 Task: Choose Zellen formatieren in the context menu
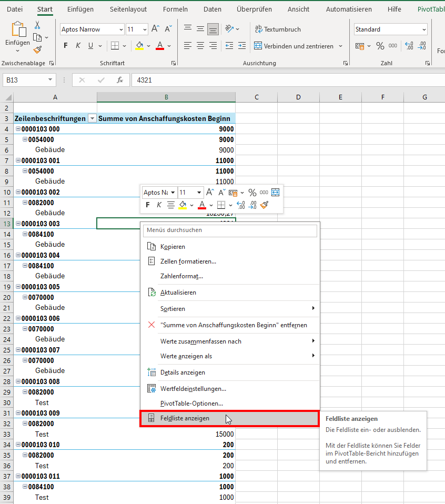coord(230,261)
